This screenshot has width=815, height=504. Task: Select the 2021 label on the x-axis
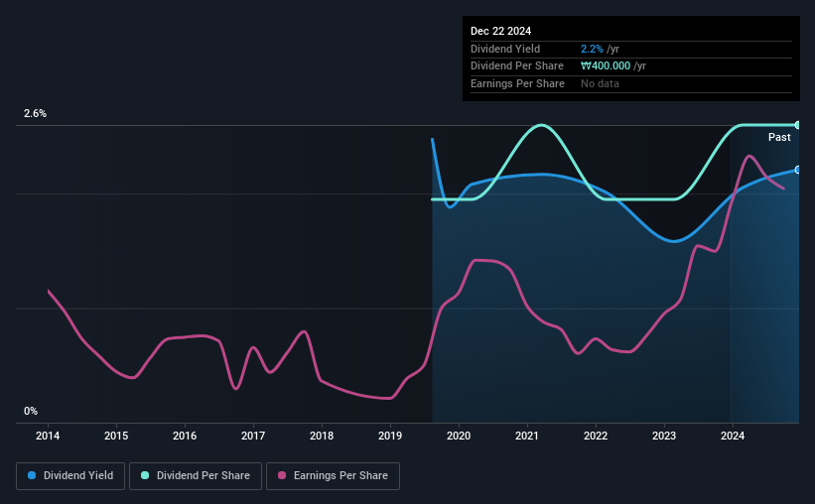point(527,436)
